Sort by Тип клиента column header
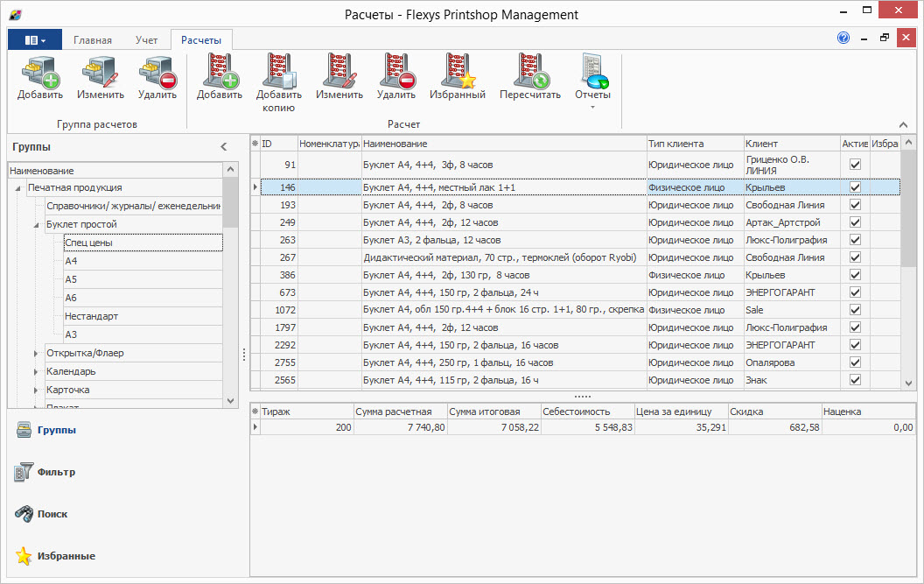This screenshot has width=924, height=584. coord(695,144)
